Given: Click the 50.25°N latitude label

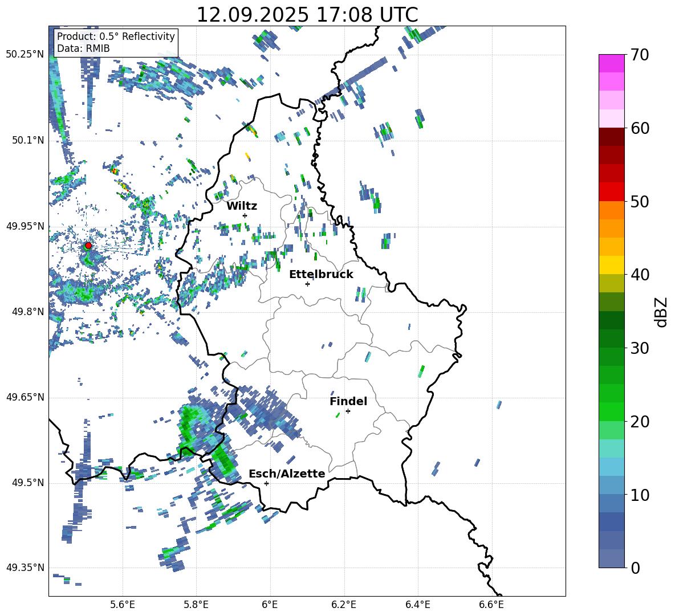Looking at the screenshot, I should (25, 55).
